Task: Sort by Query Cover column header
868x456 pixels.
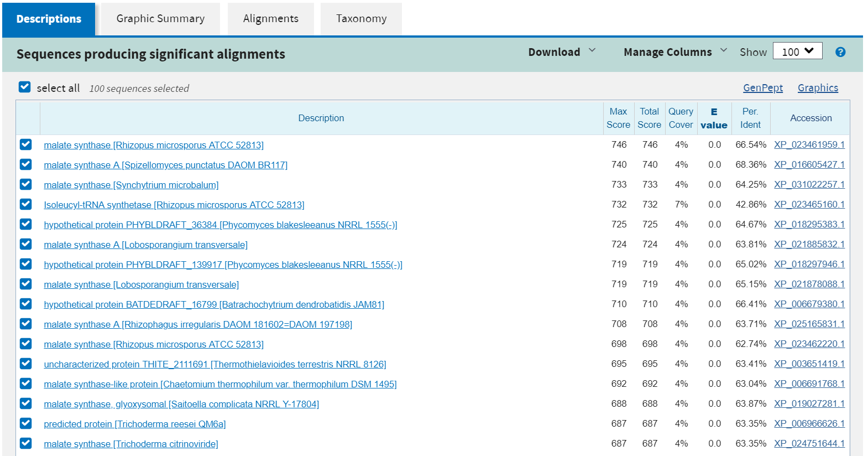Action: tap(681, 118)
